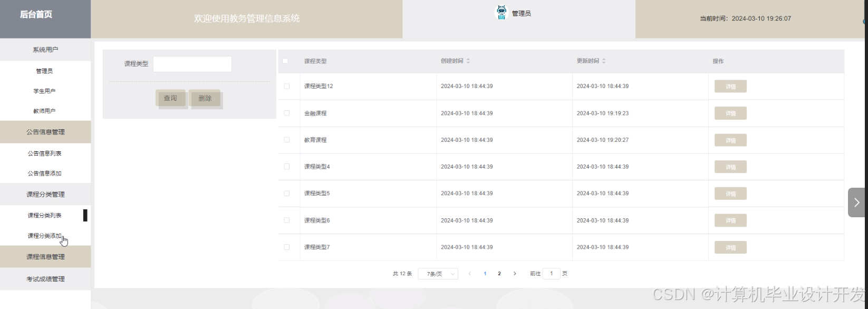Open 详情 for 课程类型6
The width and height of the screenshot is (868, 309).
[x=730, y=220]
